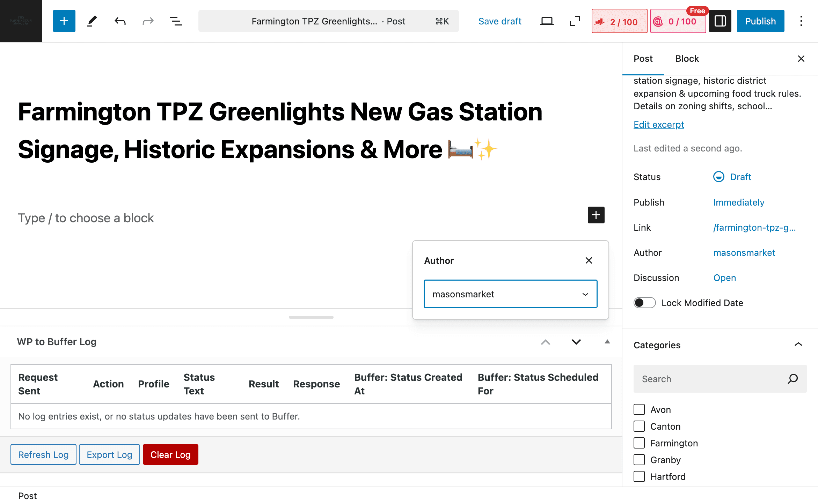Toggle Lock Modified Date switch

click(x=645, y=303)
